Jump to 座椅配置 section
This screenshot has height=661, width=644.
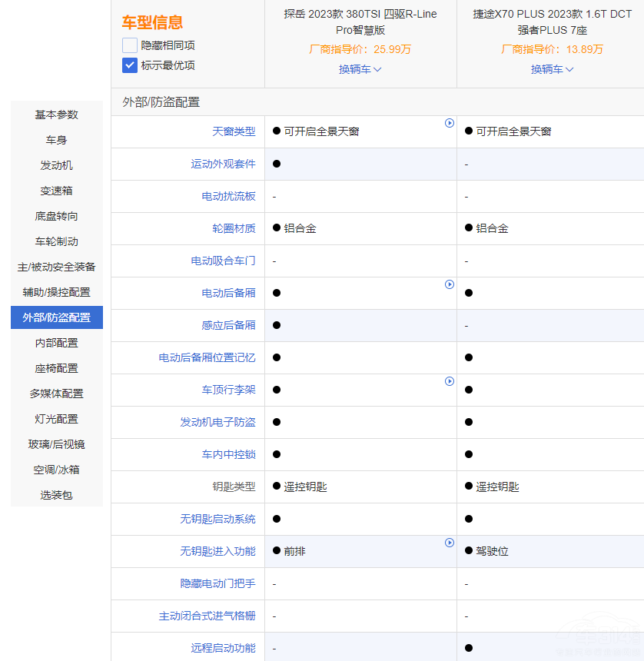tap(57, 368)
